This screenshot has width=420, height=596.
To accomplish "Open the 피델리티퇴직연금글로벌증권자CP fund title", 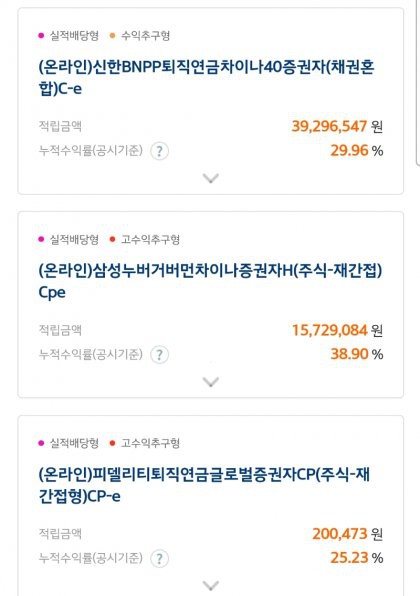I will [204, 486].
